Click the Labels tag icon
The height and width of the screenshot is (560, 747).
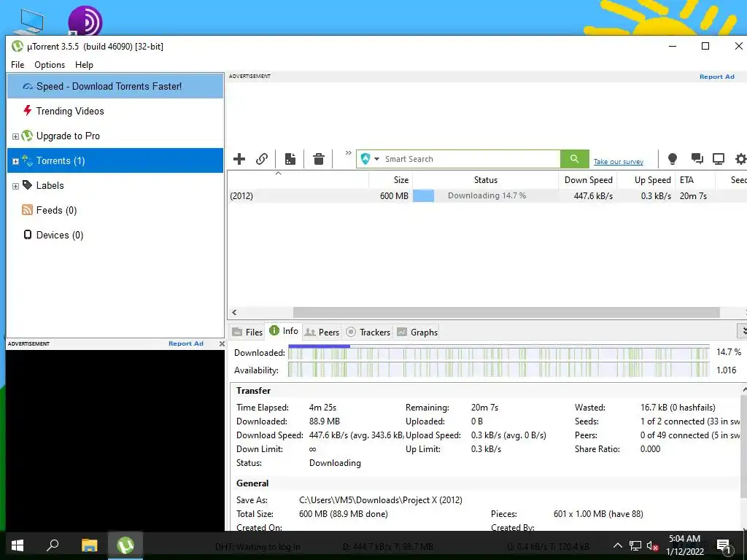click(x=27, y=184)
